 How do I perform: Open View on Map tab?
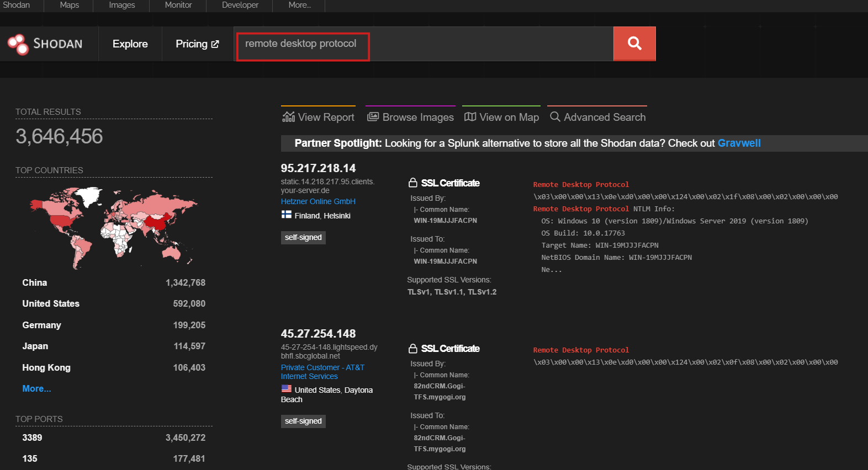tap(501, 117)
